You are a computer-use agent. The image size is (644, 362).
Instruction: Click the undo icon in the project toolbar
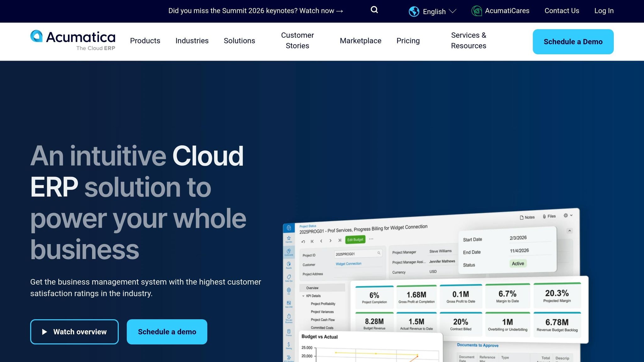click(x=303, y=241)
